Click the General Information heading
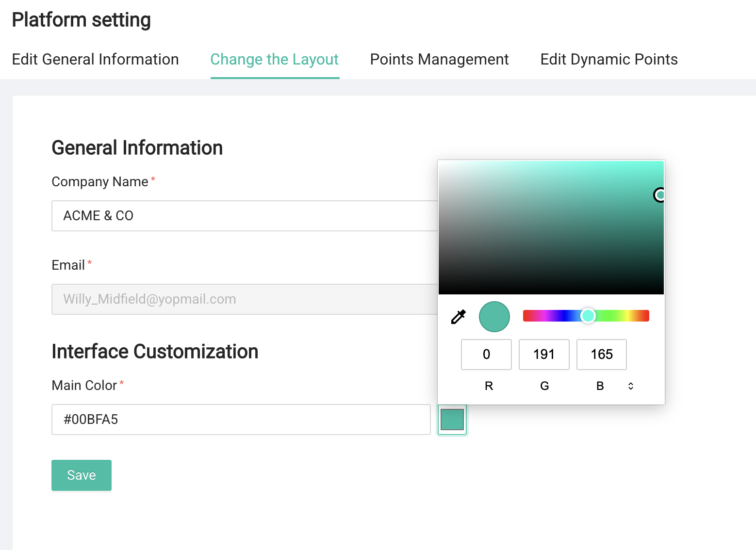 137,148
